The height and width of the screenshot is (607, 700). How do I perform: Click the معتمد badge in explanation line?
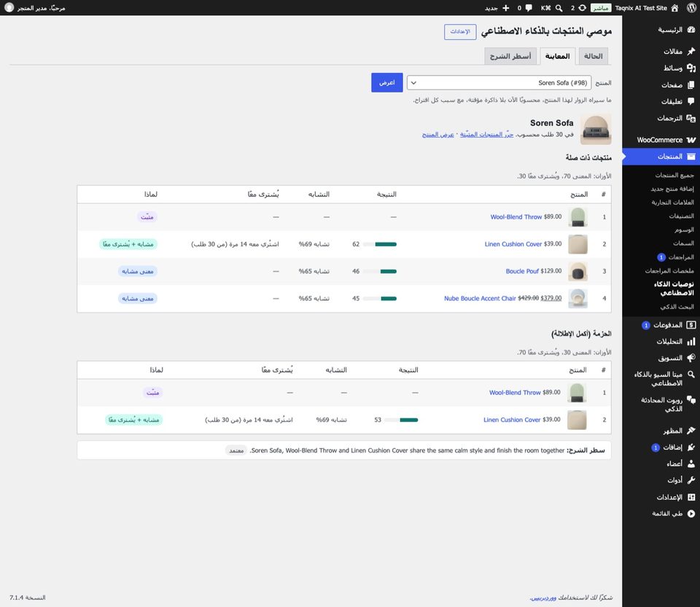click(236, 451)
